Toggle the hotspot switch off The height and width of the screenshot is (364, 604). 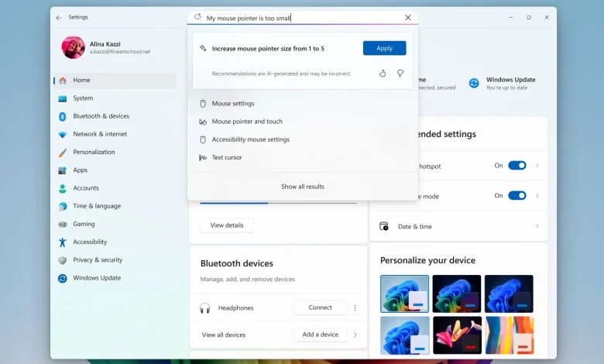(517, 166)
